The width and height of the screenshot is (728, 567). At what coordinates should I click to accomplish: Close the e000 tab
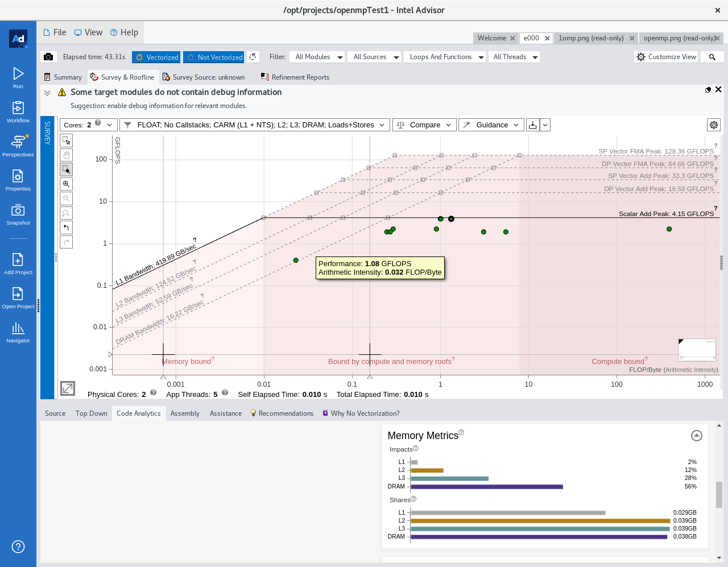(x=547, y=38)
